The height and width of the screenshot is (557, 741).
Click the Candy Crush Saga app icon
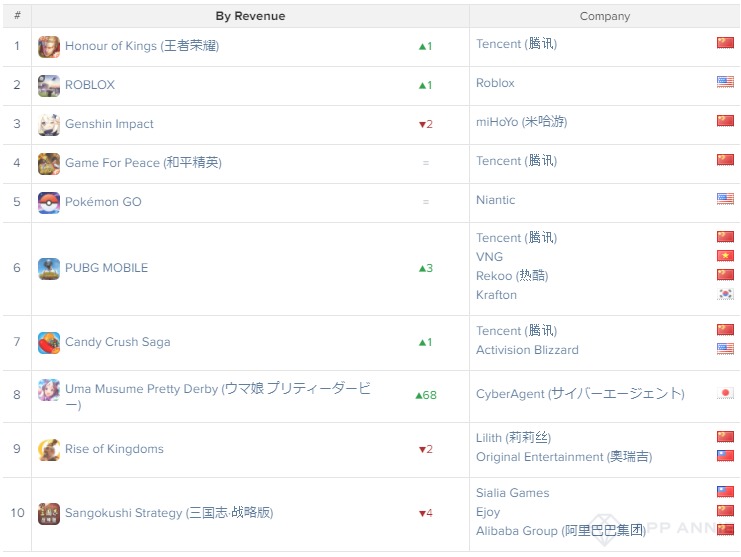[x=49, y=343]
